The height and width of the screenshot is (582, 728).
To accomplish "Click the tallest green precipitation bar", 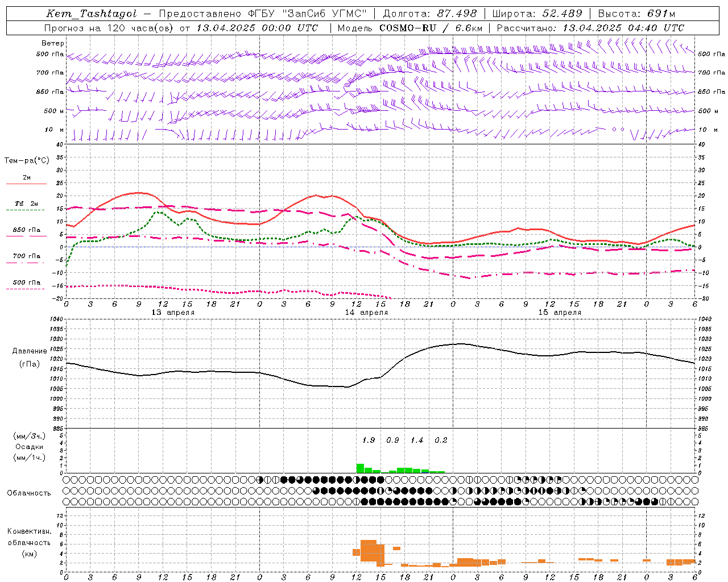I will [x=360, y=468].
